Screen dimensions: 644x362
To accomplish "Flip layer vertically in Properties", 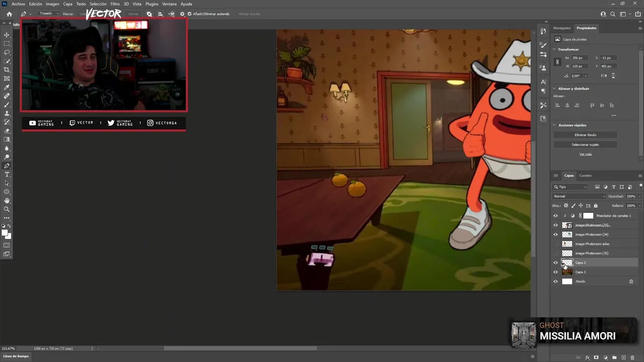I will (x=613, y=75).
